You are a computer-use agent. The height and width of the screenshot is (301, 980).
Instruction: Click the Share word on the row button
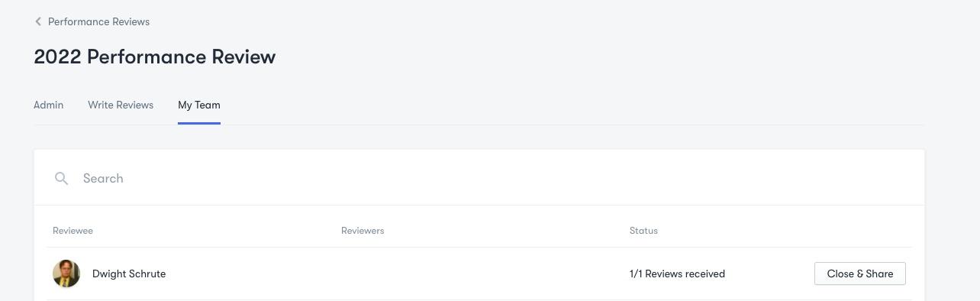pos(879,273)
